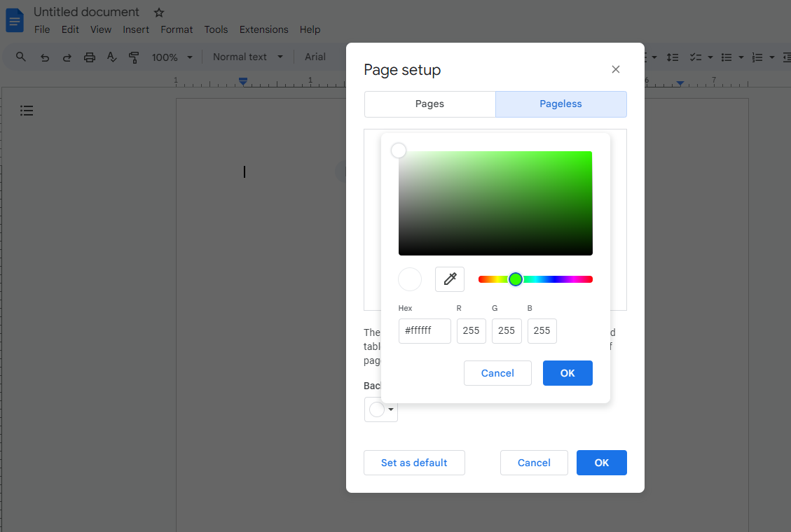Open the File menu

[x=42, y=29]
